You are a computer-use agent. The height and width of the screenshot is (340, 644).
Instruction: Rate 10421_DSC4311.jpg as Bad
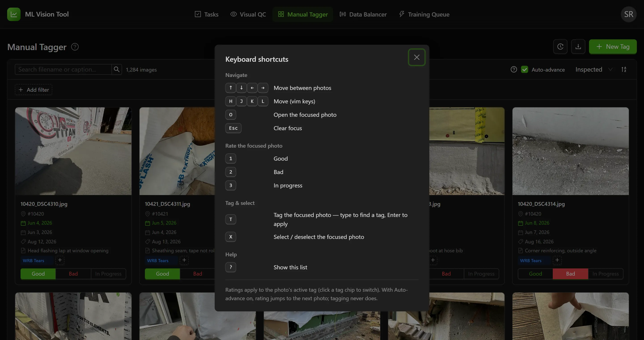197,274
